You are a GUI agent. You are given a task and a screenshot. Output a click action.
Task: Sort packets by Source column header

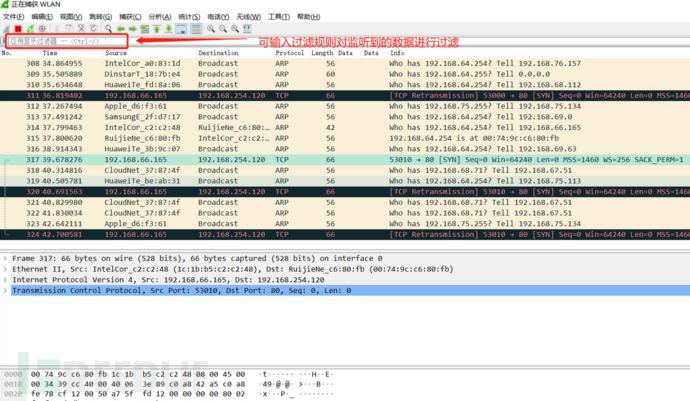[x=116, y=53]
